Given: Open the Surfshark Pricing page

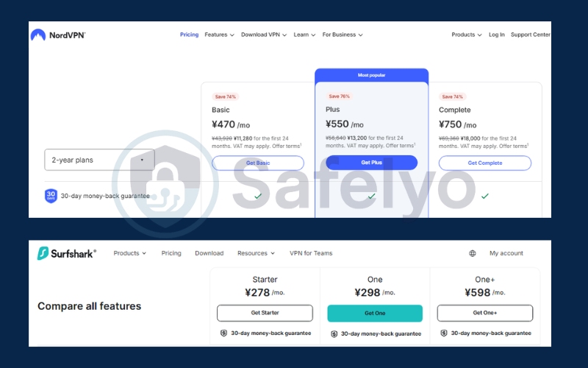Looking at the screenshot, I should (171, 253).
